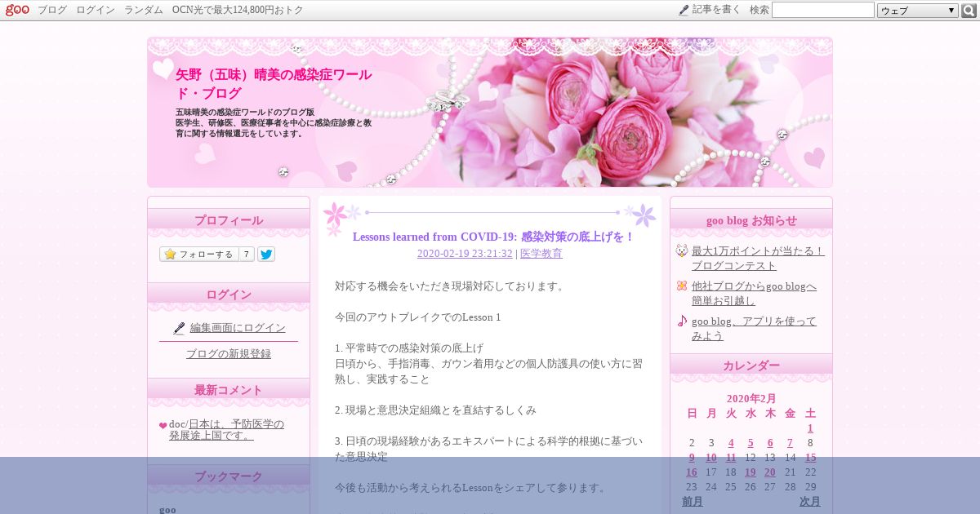This screenshot has height=514, width=980.
Task: Open goo blog、アプリを使ってみよう link
Action: (754, 329)
